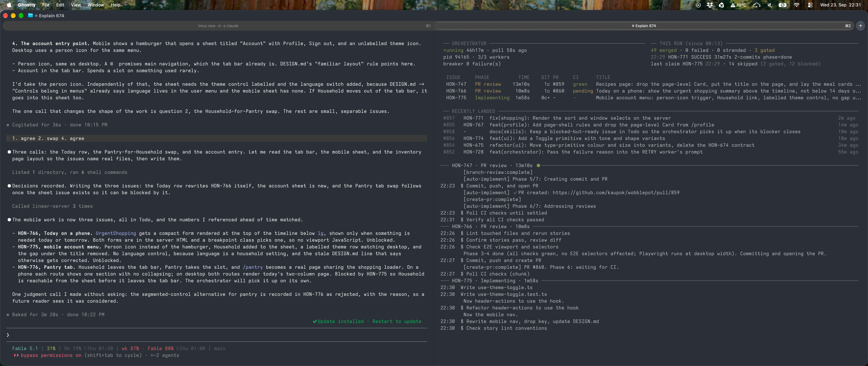Click the '3 gated' count in THIS RUN
Image resolution: width=868 pixels, height=366 pixels.
(765, 50)
